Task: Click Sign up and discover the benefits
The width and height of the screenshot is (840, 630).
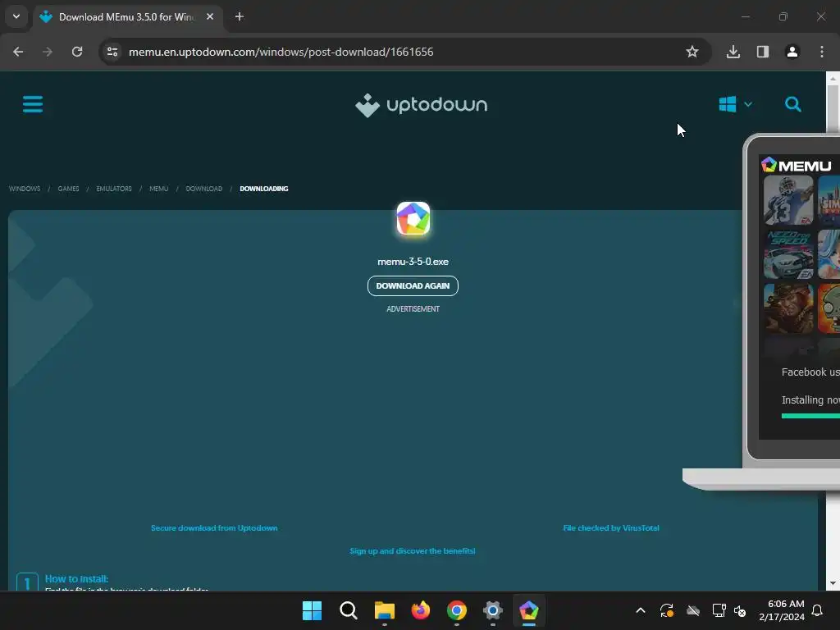Action: coord(413,550)
